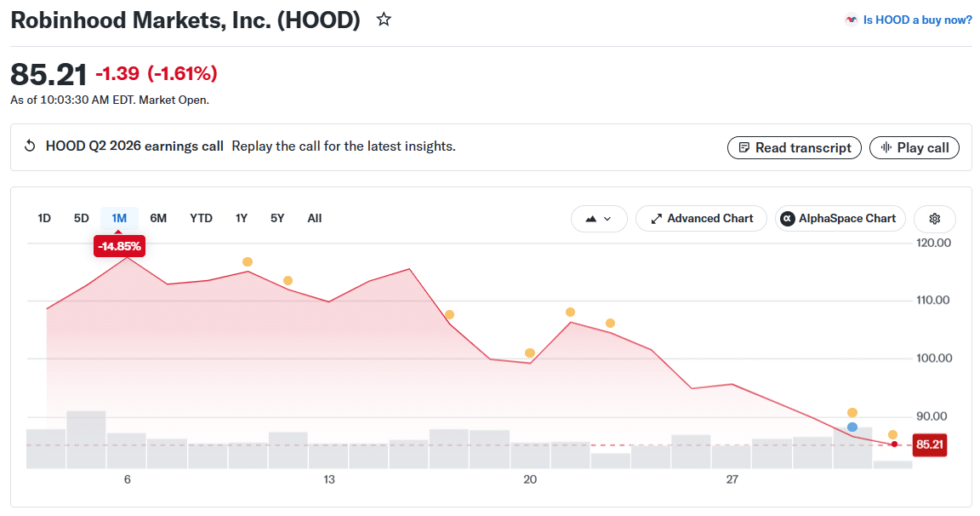Click the replay icon beside earnings call
This screenshot has height=516, width=980.
pyautogui.click(x=30, y=146)
